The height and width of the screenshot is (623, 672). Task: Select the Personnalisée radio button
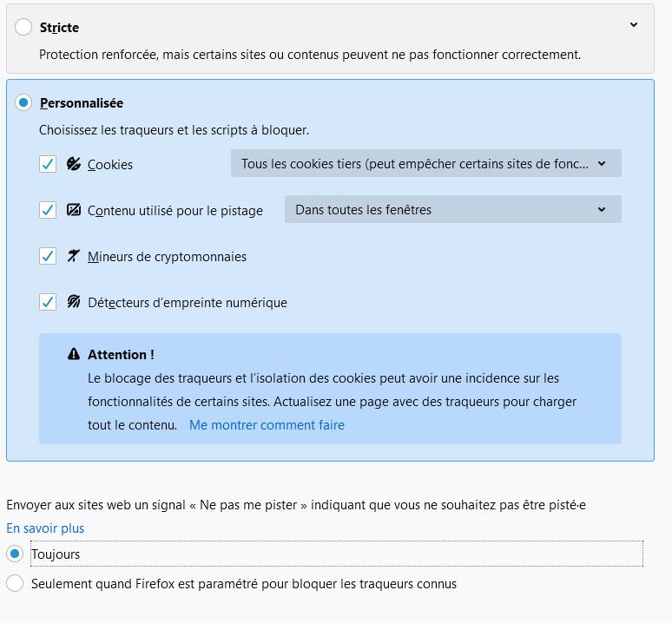(x=23, y=103)
